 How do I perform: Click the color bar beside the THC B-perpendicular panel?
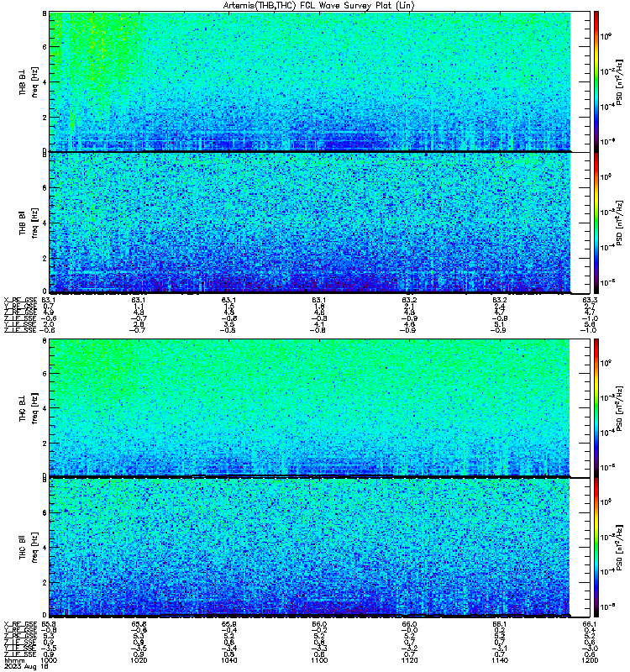596,407
